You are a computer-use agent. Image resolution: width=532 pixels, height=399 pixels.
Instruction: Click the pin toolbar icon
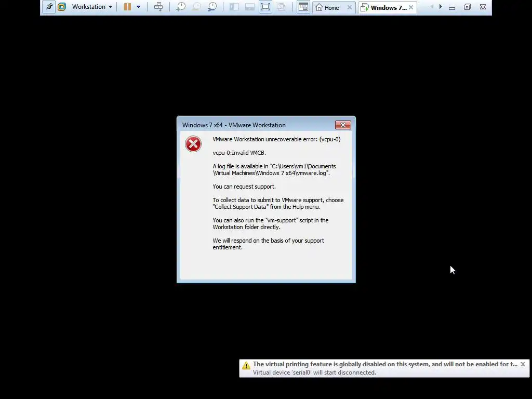[x=49, y=7]
